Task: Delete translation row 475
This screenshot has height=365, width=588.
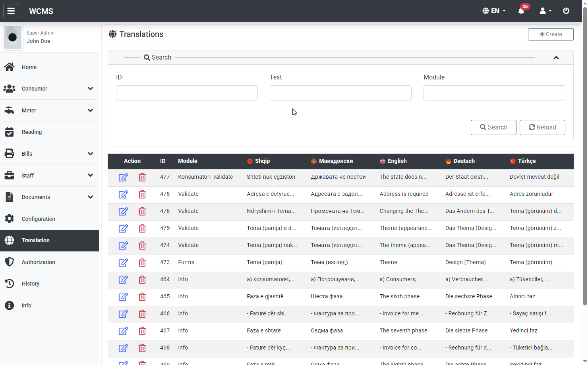Action: click(142, 228)
